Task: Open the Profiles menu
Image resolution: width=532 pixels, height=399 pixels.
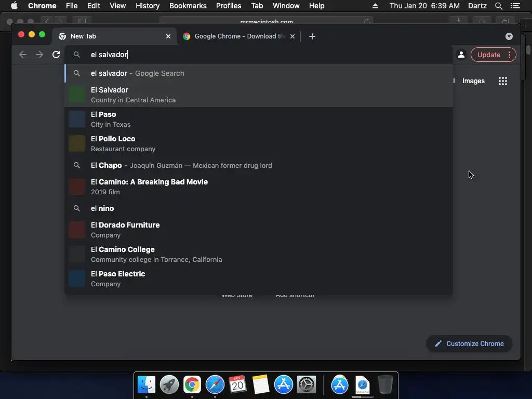Action: [229, 6]
